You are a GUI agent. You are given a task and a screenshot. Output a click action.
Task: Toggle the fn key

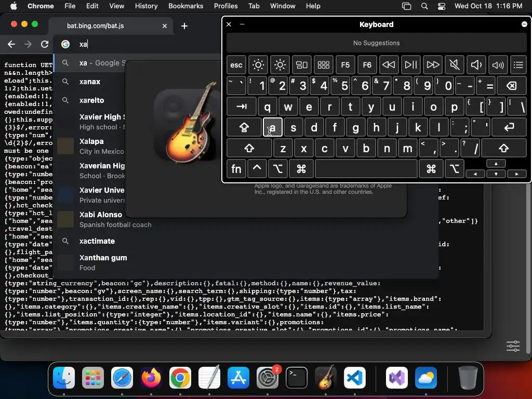236,169
